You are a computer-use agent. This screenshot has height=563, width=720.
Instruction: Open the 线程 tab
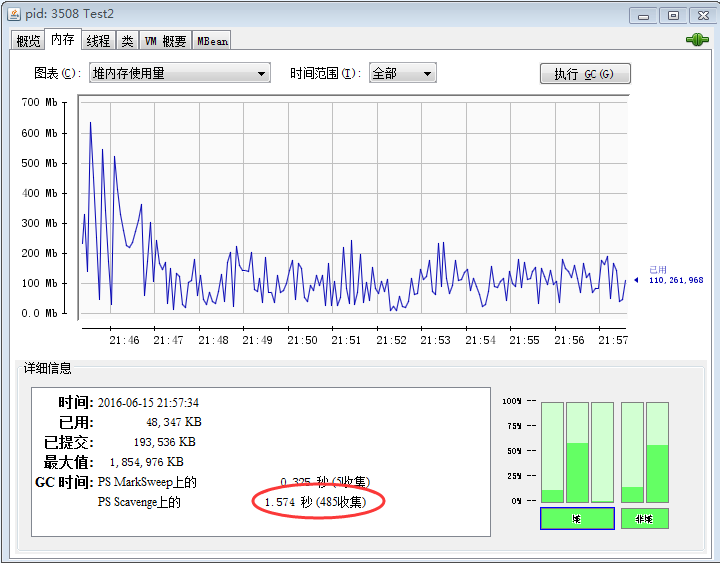click(98, 41)
